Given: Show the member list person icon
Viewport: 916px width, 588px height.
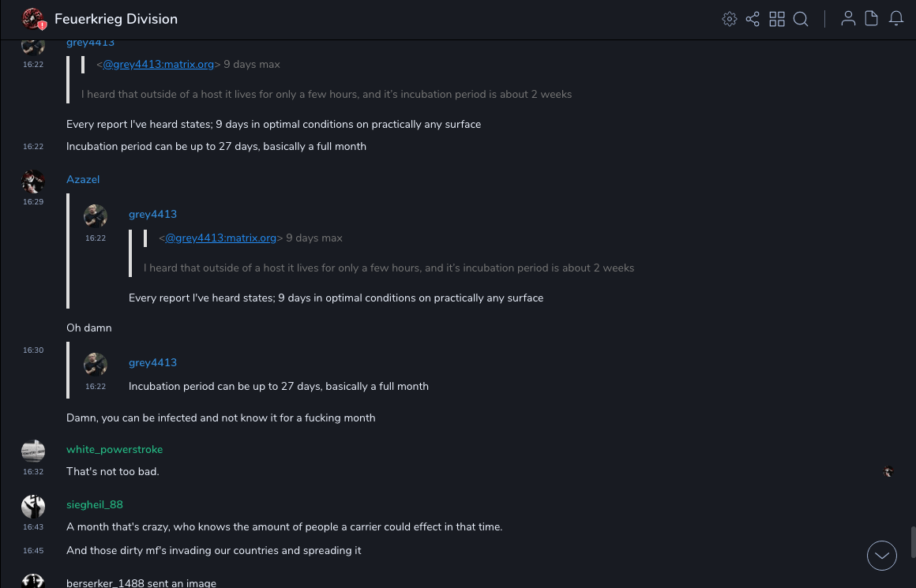Looking at the screenshot, I should (x=848, y=19).
